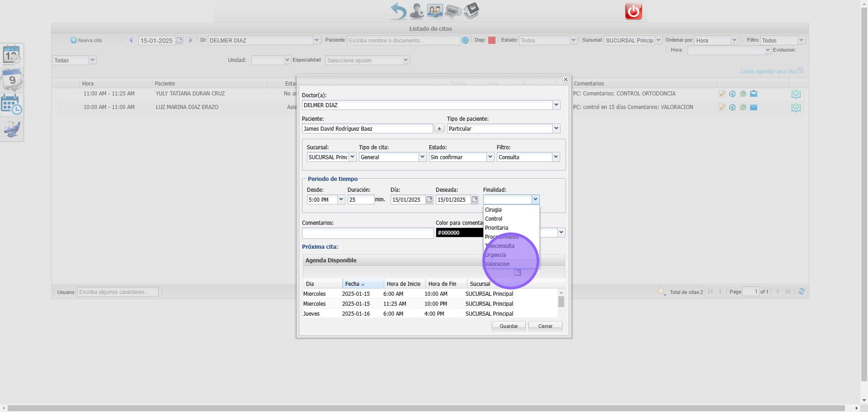Select Urgencia from the Finalidad list
This screenshot has width=868, height=412.
tap(495, 255)
